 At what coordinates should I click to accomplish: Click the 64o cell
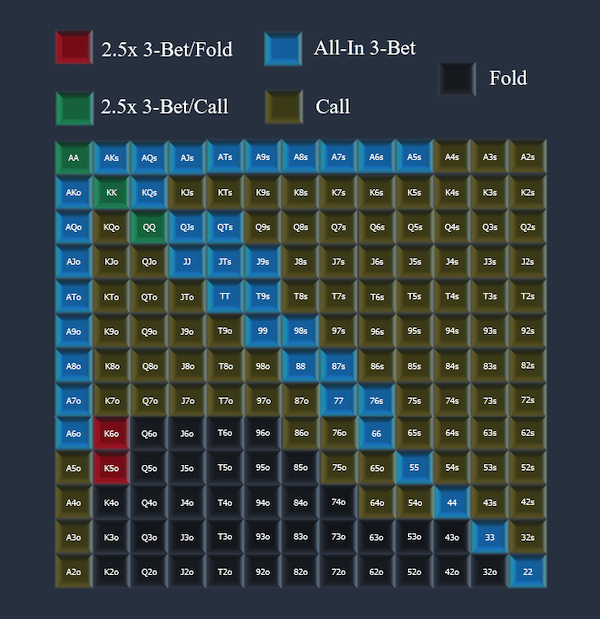click(377, 503)
